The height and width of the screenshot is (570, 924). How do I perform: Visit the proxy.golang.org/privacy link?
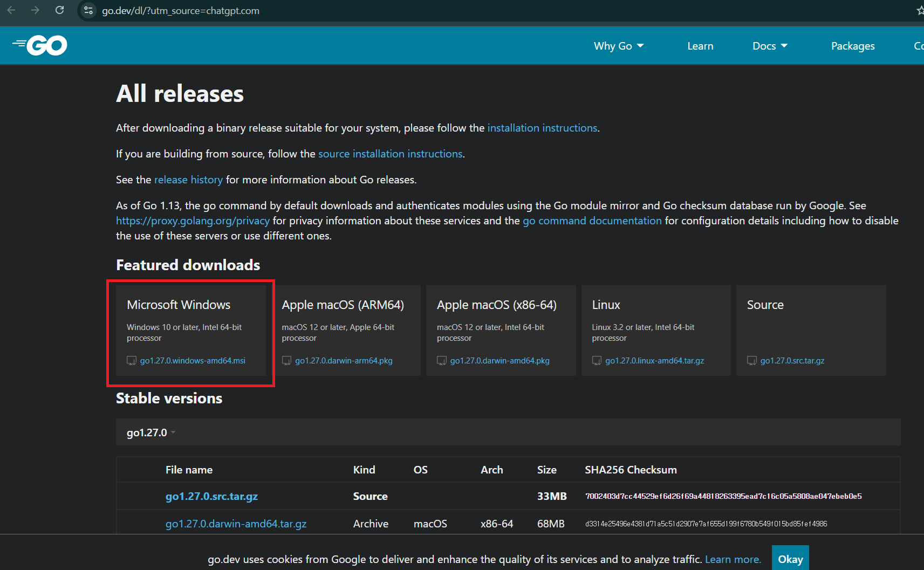point(193,221)
